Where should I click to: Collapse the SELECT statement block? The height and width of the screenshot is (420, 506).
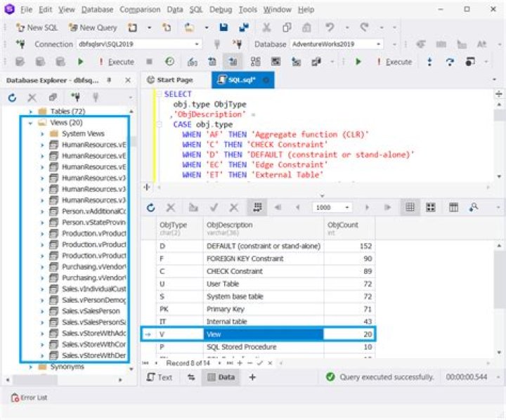click(x=159, y=94)
